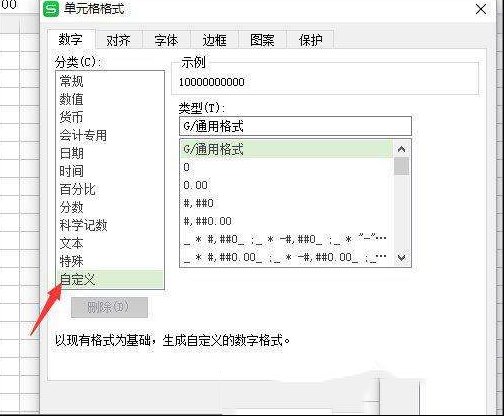Click the type list scroll up arrow

click(401, 149)
